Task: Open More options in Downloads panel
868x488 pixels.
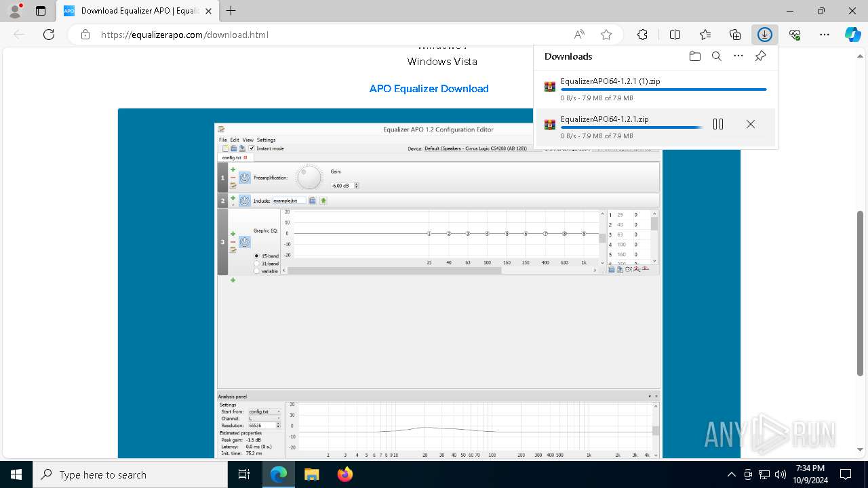Action: point(738,56)
